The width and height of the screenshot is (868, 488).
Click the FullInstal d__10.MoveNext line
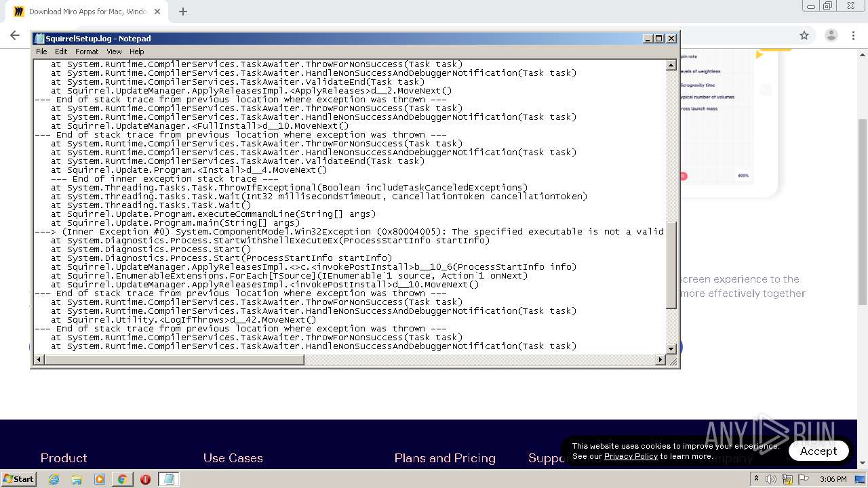coord(199,125)
